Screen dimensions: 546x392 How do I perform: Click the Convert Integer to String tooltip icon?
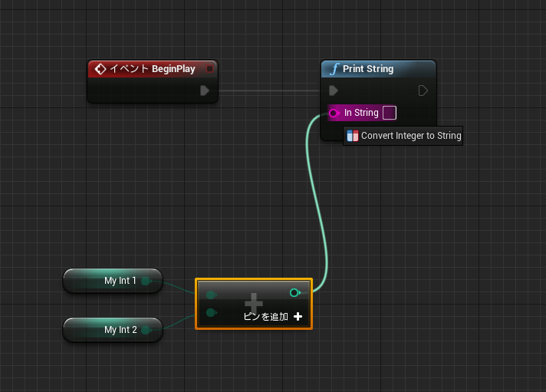353,136
